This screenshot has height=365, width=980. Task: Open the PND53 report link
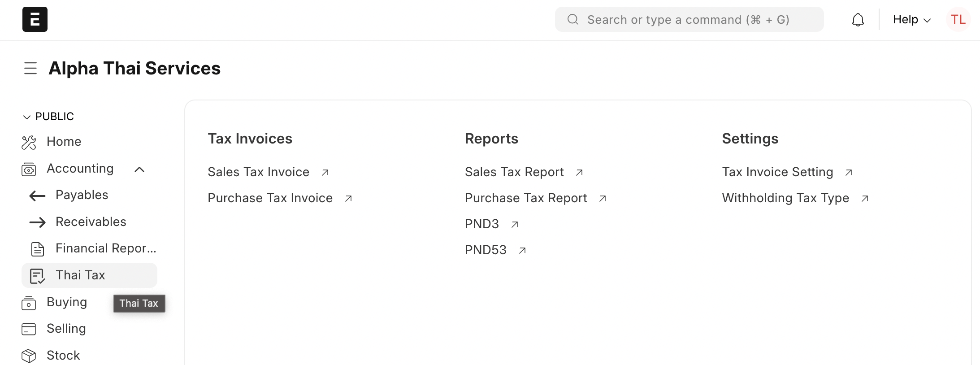[486, 250]
